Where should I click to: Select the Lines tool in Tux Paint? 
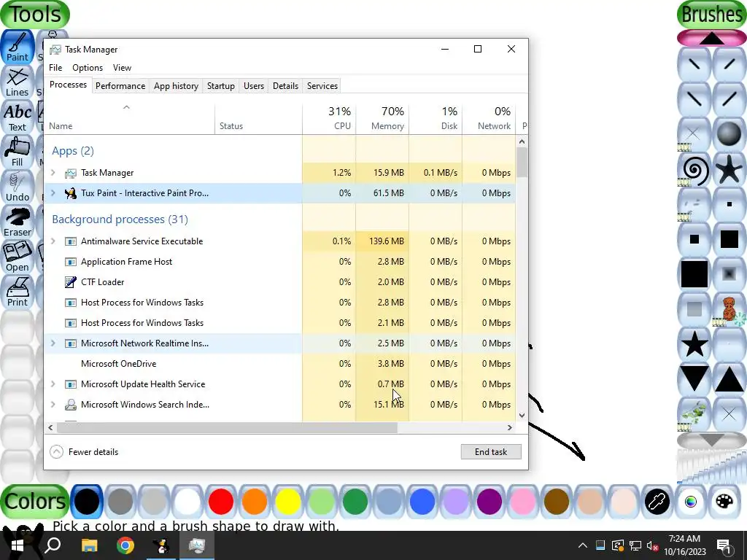pyautogui.click(x=18, y=82)
